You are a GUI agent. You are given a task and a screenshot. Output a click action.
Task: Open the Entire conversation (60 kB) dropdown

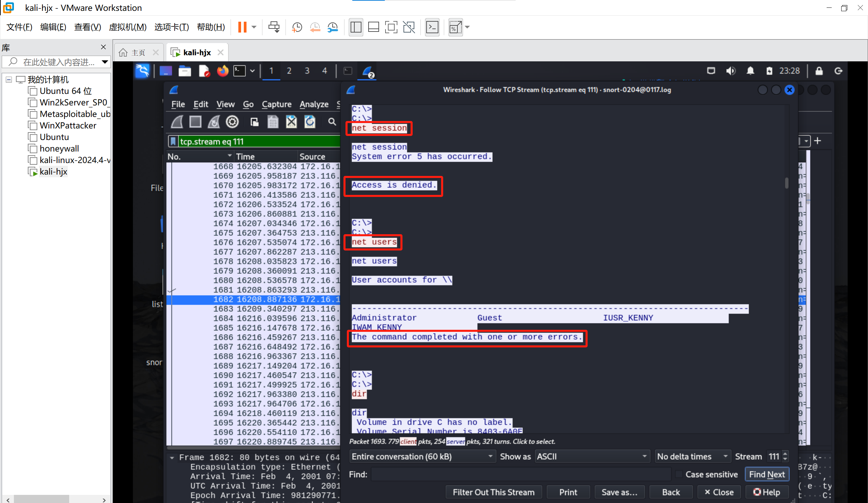[422, 457]
